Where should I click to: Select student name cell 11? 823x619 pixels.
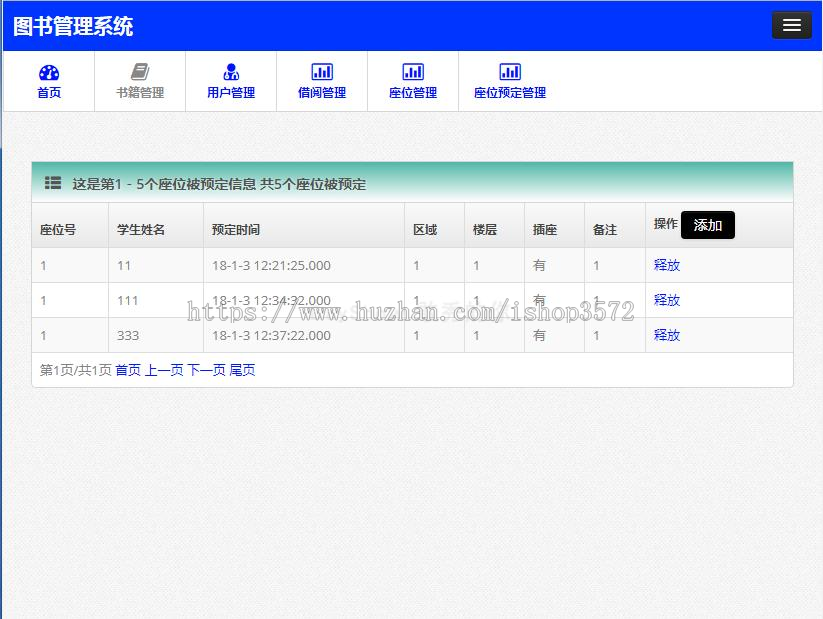click(x=124, y=266)
